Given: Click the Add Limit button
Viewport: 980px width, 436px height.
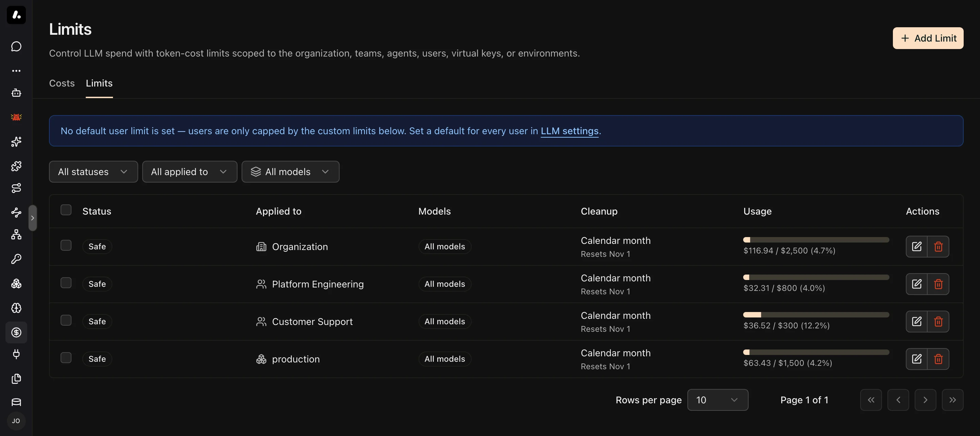Looking at the screenshot, I should [928, 38].
